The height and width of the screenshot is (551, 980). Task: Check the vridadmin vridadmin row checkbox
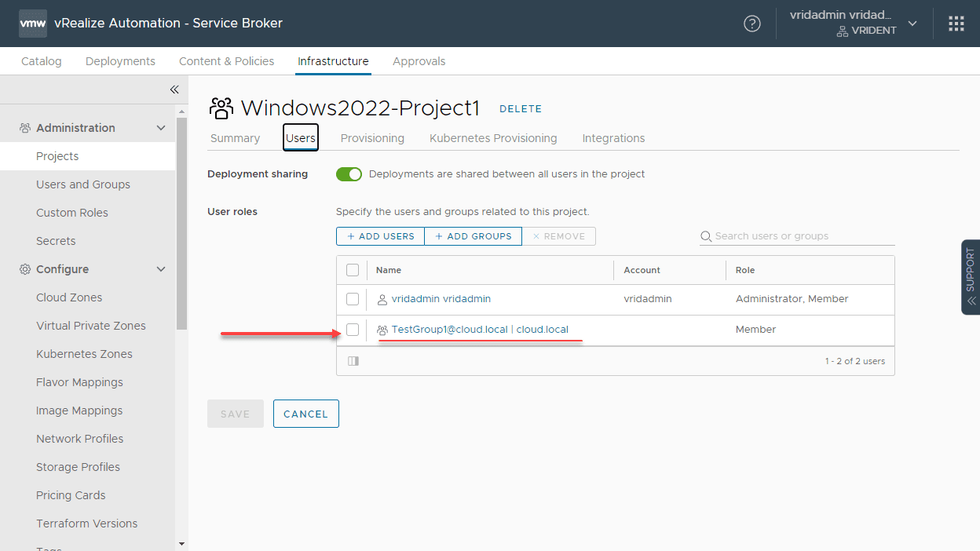tap(353, 299)
